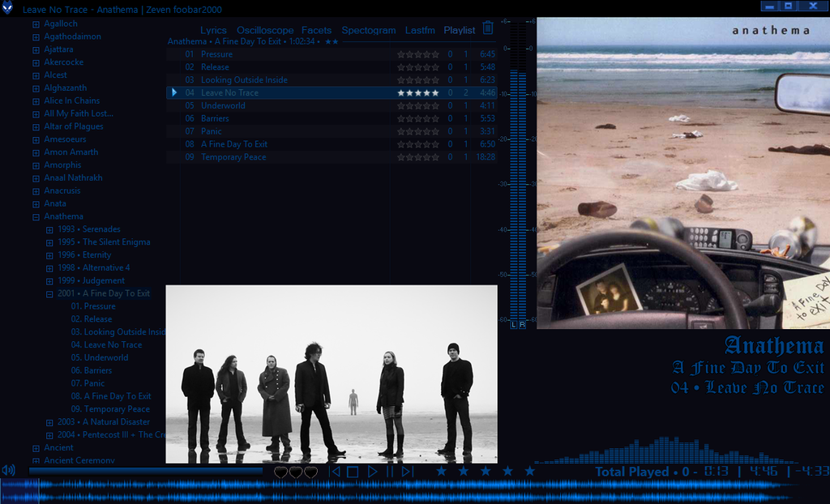
Task: Rate track one star in bottom bar
Action: pyautogui.click(x=441, y=471)
